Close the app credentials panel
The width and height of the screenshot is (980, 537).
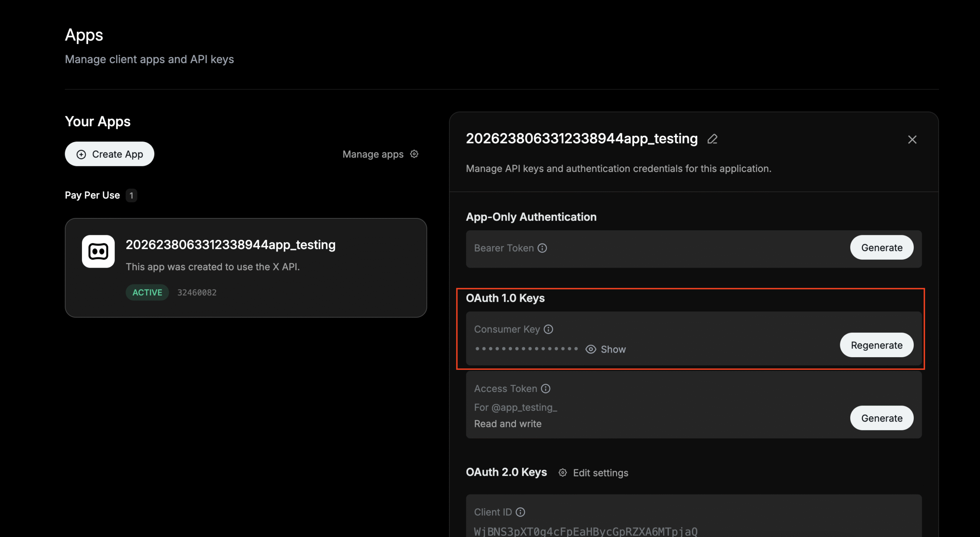(912, 140)
